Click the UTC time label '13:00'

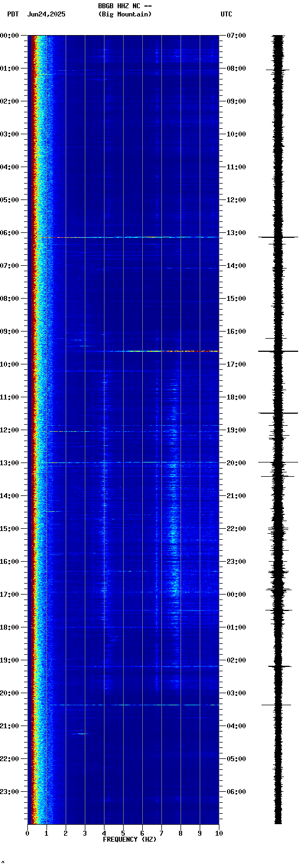tap(236, 232)
